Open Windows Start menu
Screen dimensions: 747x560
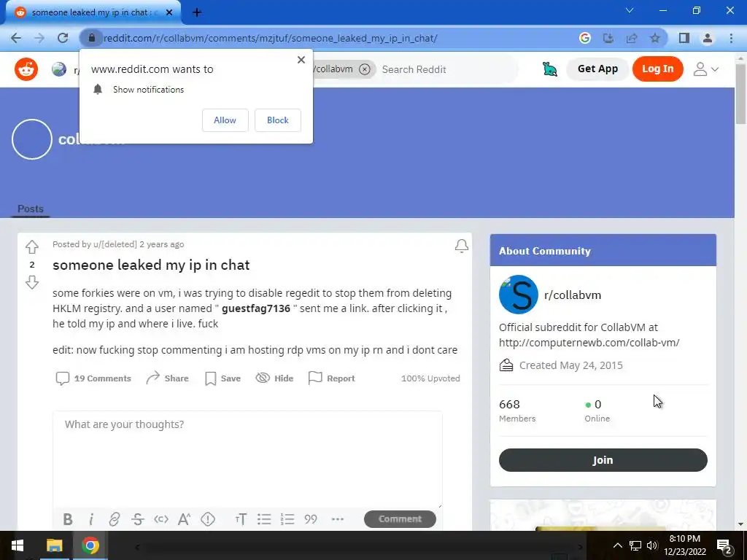[x=18, y=545]
